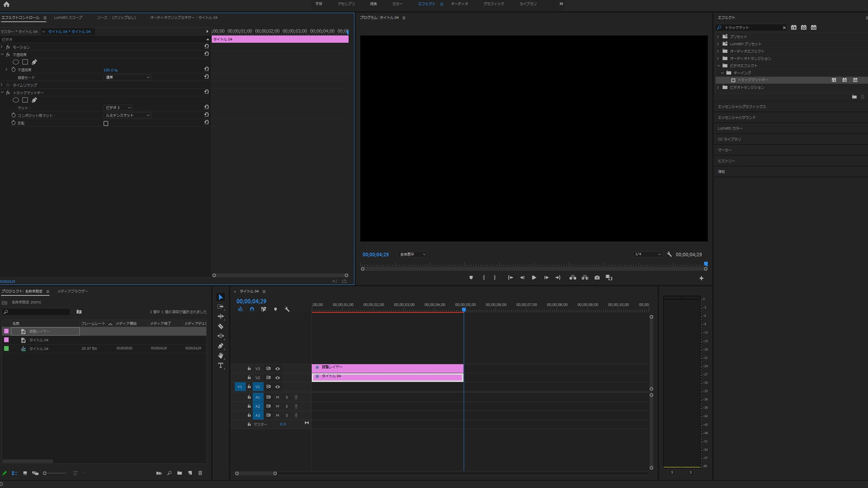Select the Pen tool in the tools panel
The width and height of the screenshot is (868, 488).
221,346
